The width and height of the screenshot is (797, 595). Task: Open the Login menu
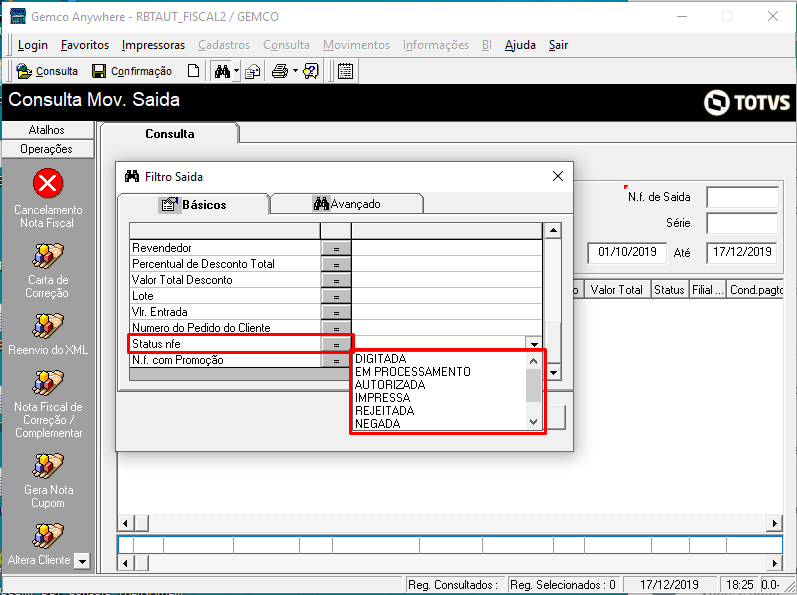pos(33,45)
